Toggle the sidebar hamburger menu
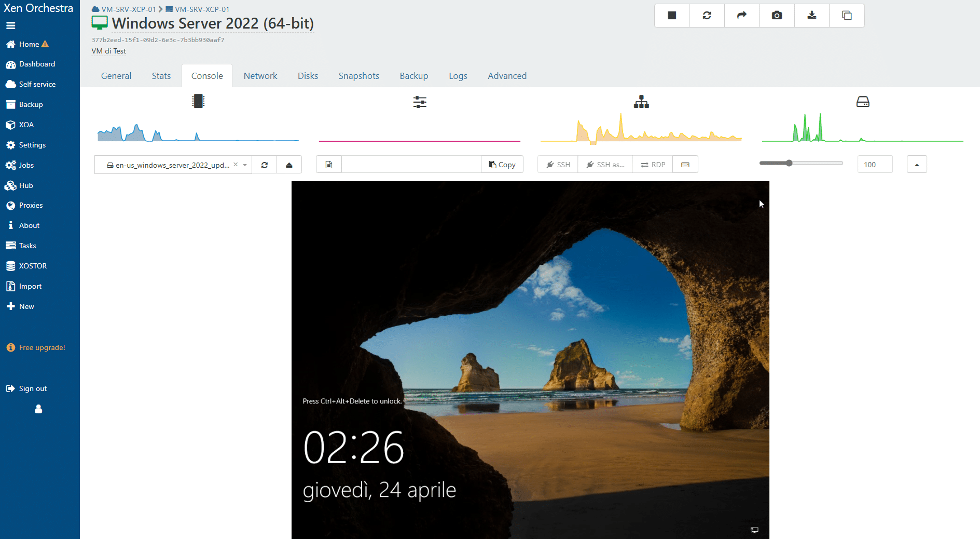This screenshot has width=980, height=539. click(11, 25)
